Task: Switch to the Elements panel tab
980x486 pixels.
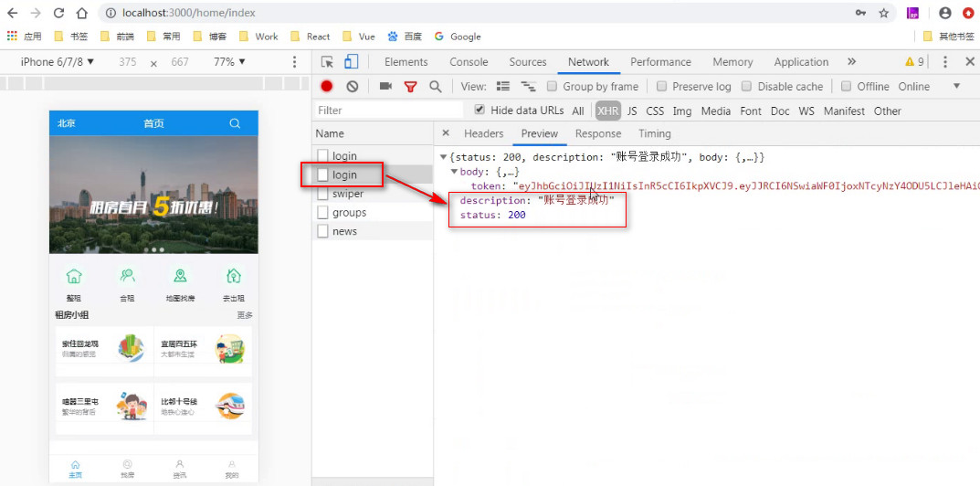Action: (x=406, y=62)
